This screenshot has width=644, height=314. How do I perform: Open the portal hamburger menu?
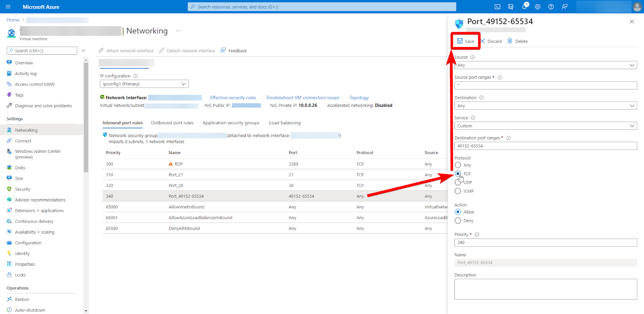8,7
